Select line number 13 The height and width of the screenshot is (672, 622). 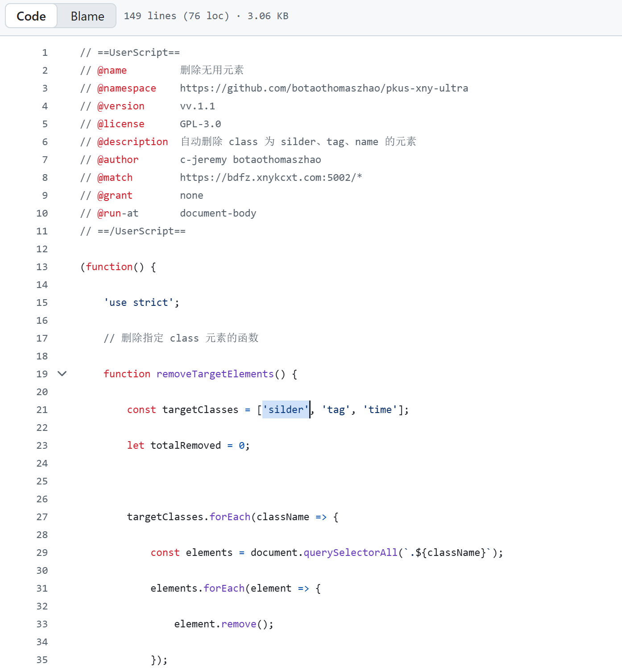coord(42,267)
